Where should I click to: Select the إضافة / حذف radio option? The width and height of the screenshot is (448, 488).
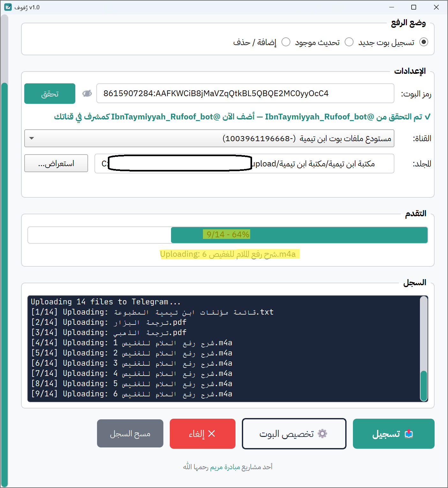pyautogui.click(x=286, y=42)
